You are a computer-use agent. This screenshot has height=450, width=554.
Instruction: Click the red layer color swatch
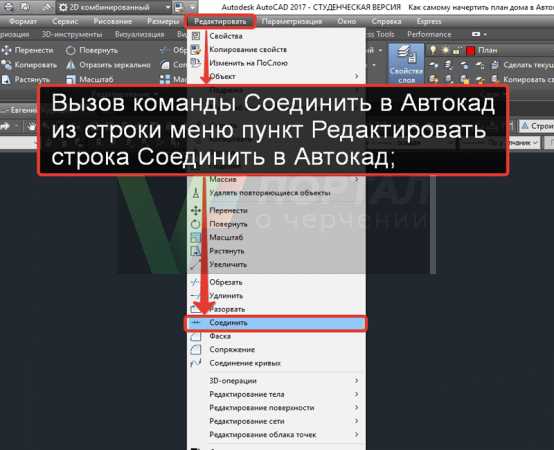(x=470, y=51)
